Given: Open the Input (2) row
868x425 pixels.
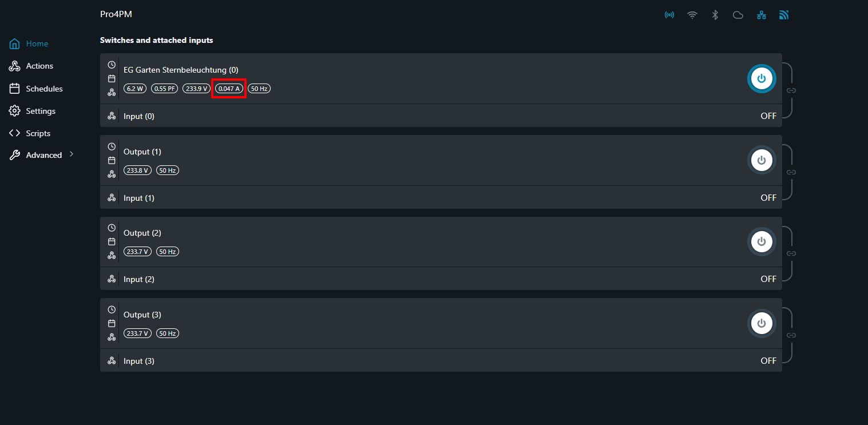Looking at the screenshot, I should pyautogui.click(x=139, y=279).
